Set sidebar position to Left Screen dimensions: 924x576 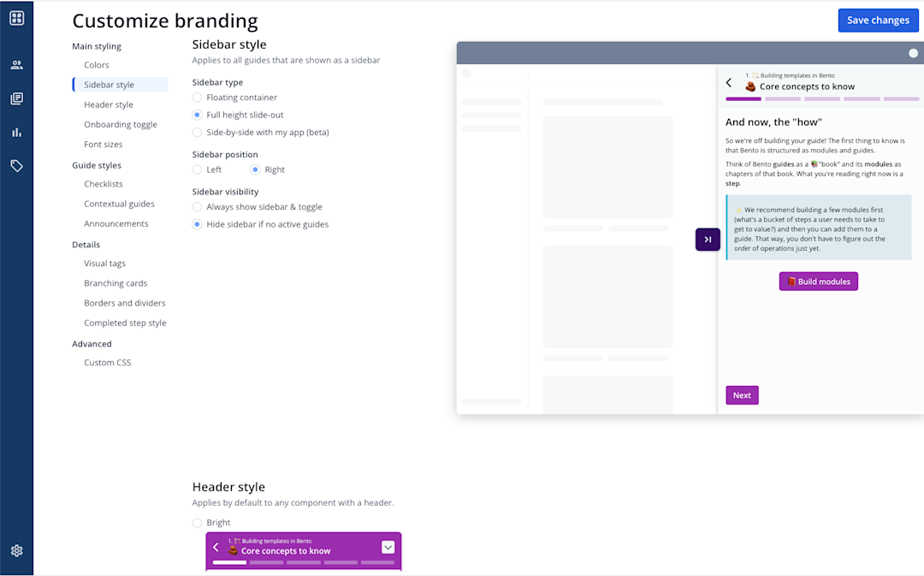point(197,169)
